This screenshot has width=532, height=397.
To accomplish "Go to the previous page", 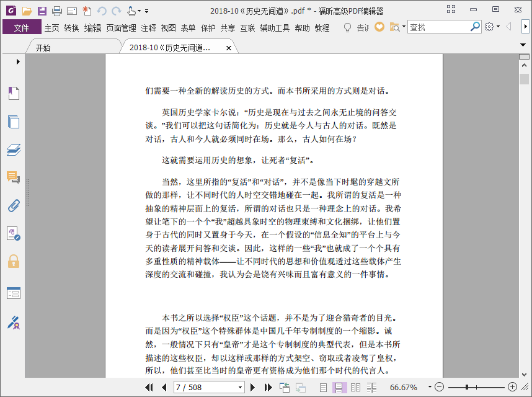I will 164,387.
